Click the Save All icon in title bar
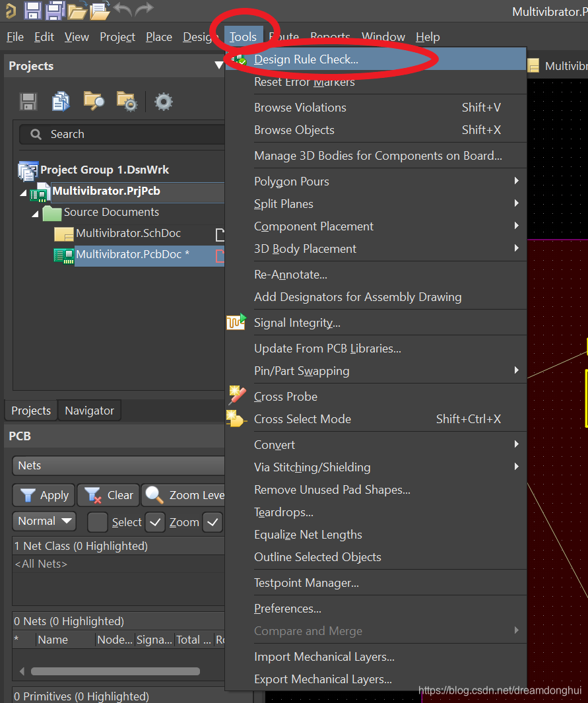 (55, 11)
